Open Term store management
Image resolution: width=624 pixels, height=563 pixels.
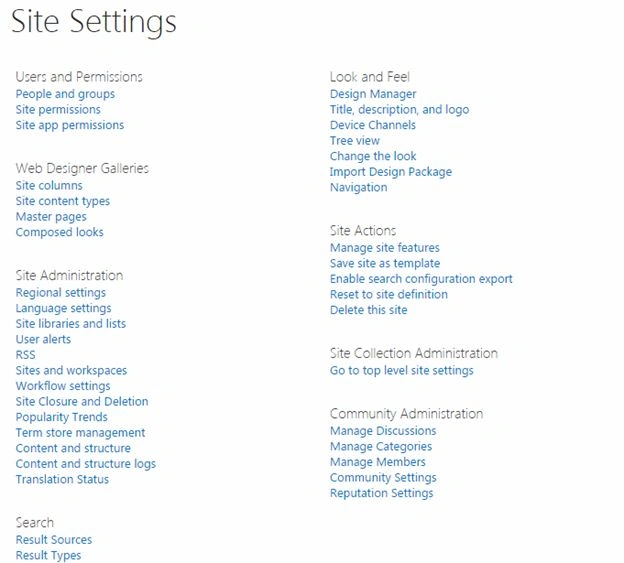[x=80, y=432]
